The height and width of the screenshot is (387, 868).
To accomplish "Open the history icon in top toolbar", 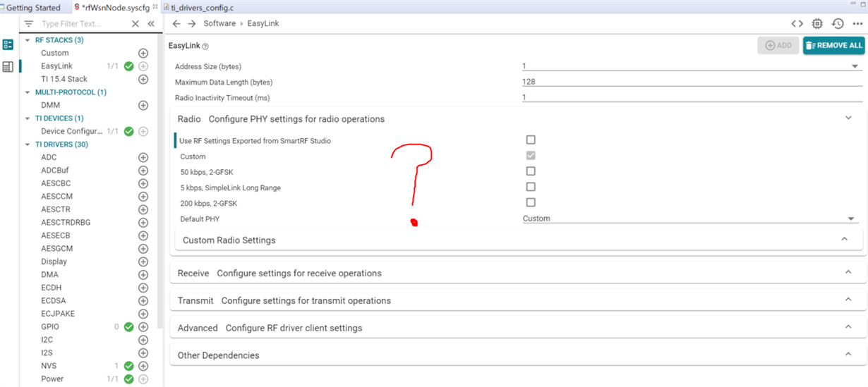I will coord(838,23).
